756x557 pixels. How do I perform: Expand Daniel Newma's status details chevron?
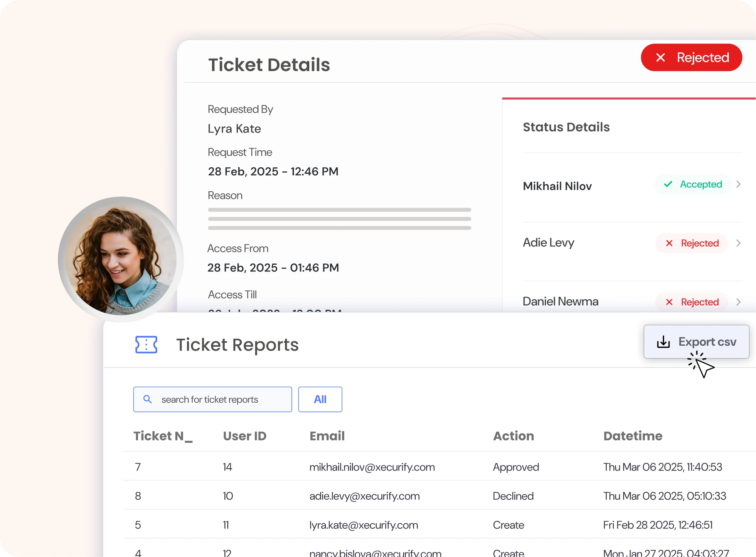tap(739, 302)
